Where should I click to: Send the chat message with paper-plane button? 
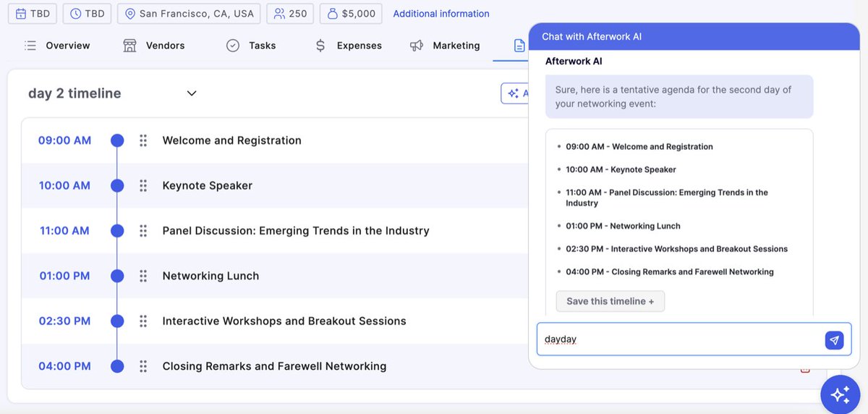834,340
